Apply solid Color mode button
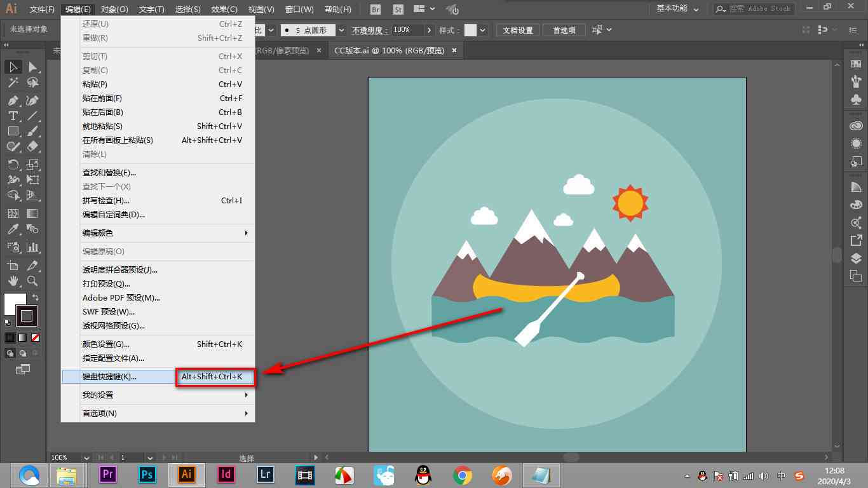Image resolution: width=868 pixels, height=488 pixels. pos(10,337)
